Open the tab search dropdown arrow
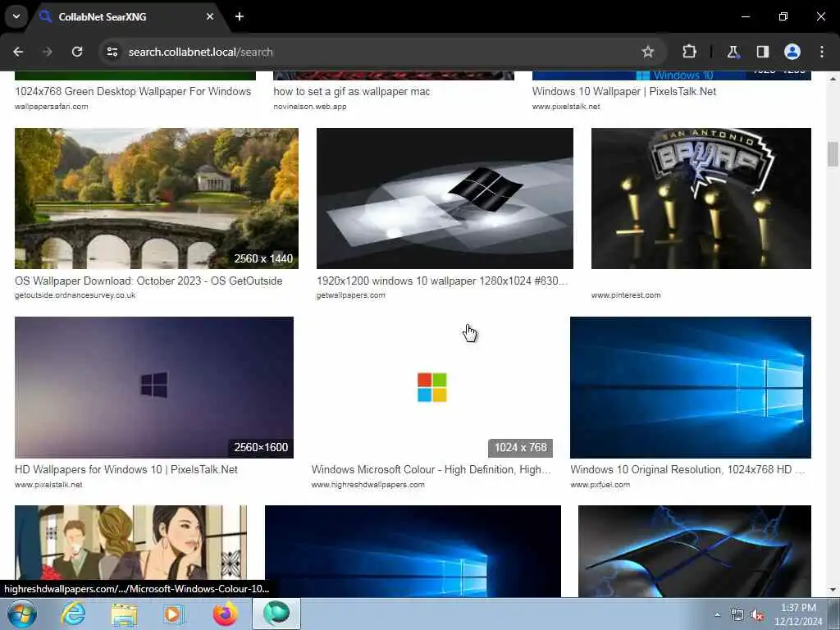The image size is (840, 630). [x=16, y=16]
